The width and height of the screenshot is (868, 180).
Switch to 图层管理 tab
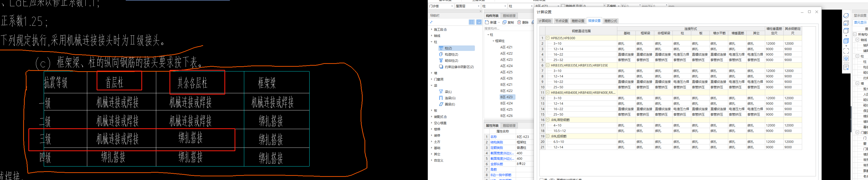pyautogui.click(x=509, y=126)
